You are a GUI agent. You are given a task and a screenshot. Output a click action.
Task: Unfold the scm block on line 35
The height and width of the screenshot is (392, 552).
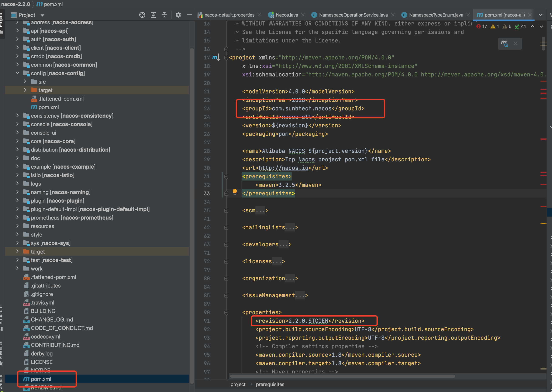[x=226, y=210]
